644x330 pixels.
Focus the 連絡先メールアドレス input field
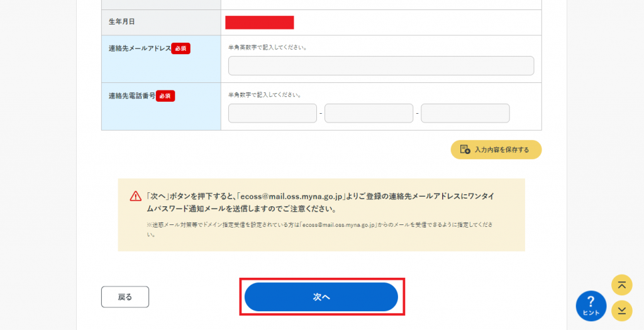coord(381,65)
